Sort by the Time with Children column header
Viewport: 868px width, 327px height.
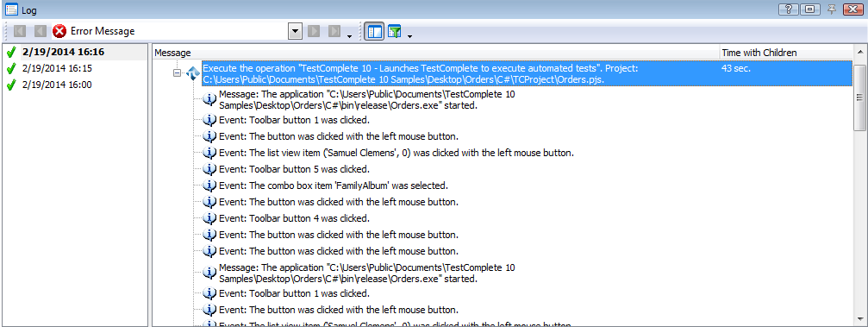coord(786,53)
